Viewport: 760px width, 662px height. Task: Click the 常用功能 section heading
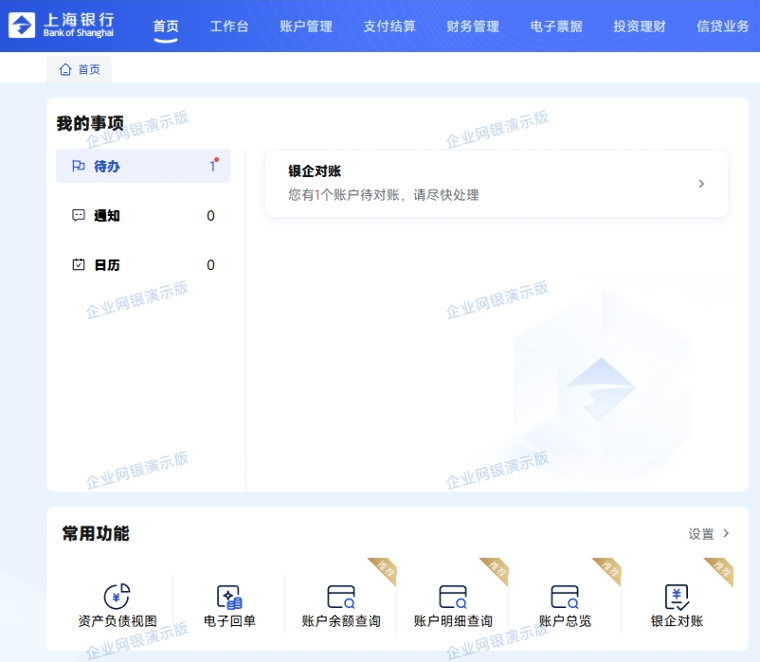tap(95, 534)
